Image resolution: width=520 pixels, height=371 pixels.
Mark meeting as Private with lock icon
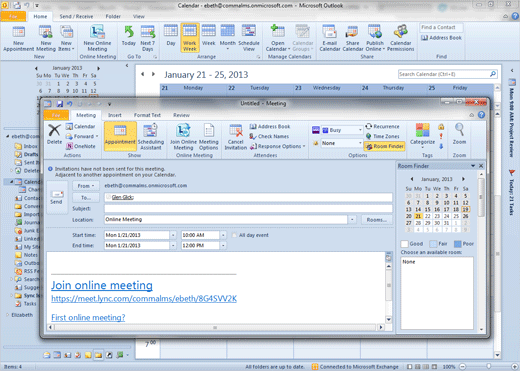click(441, 127)
